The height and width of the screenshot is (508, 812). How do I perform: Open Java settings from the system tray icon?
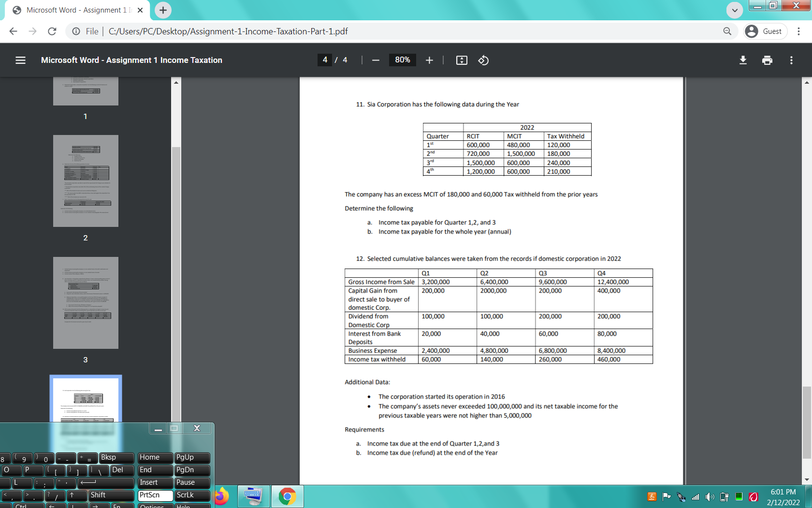pos(651,496)
